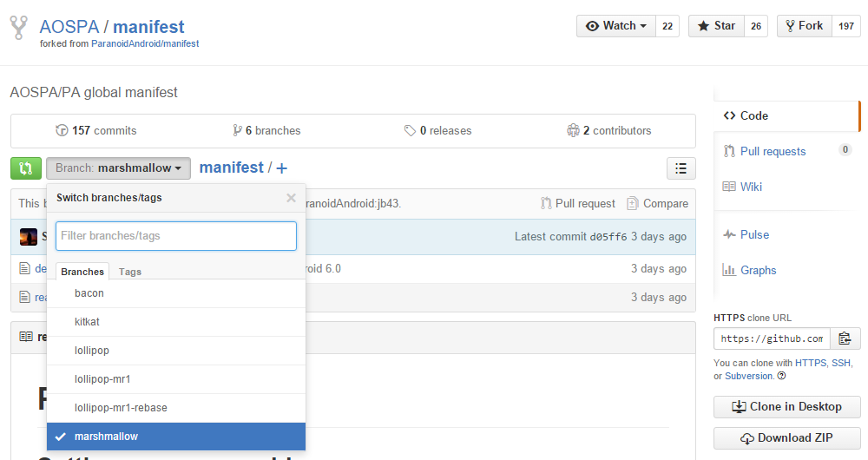
Task: Open the ParanoidAndroid/manifest fork source link
Action: click(x=145, y=43)
